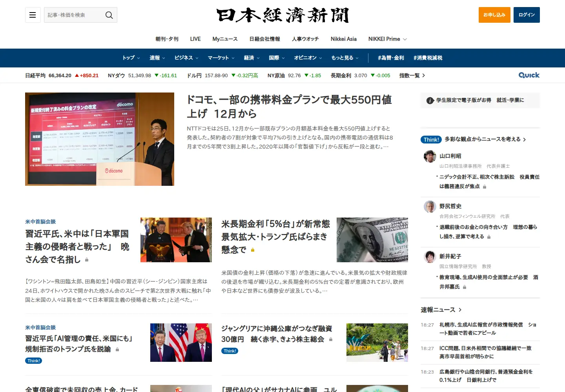This screenshot has height=392, width=565.
Task: Open the docomo press conference thumbnail
Action: pyautogui.click(x=100, y=139)
